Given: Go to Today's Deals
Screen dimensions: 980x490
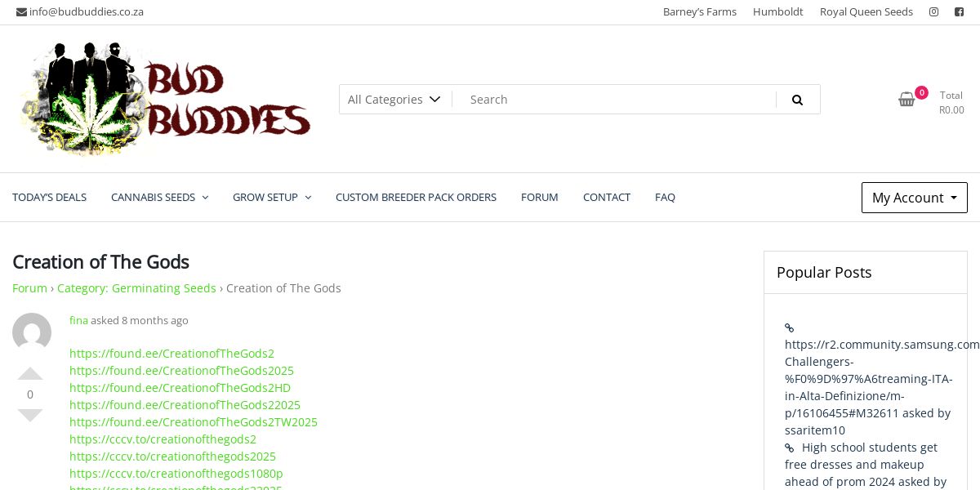Looking at the screenshot, I should [49, 197].
